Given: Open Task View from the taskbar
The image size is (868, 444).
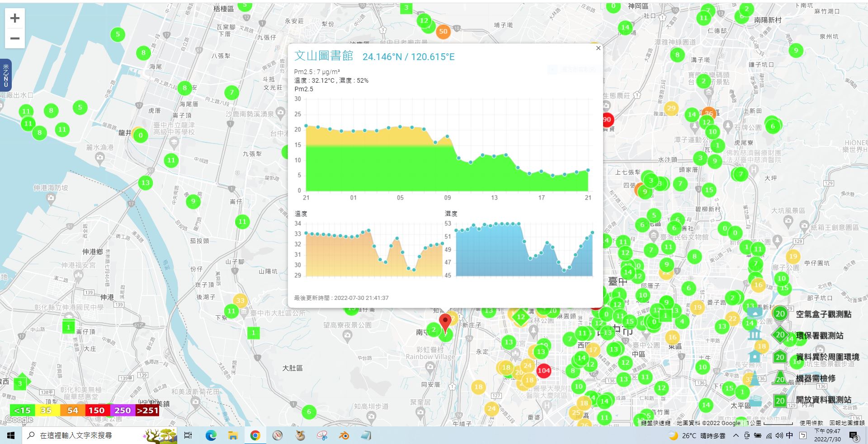Looking at the screenshot, I should 188,435.
